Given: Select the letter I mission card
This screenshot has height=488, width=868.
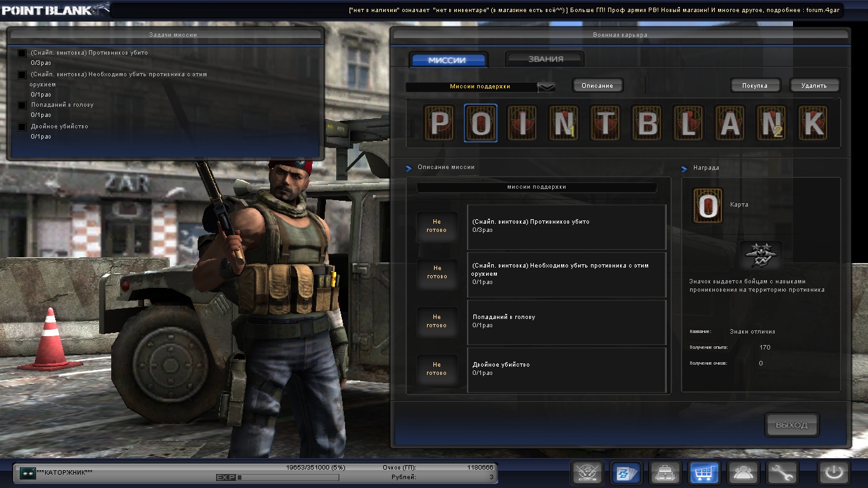Looking at the screenshot, I should click(x=522, y=123).
